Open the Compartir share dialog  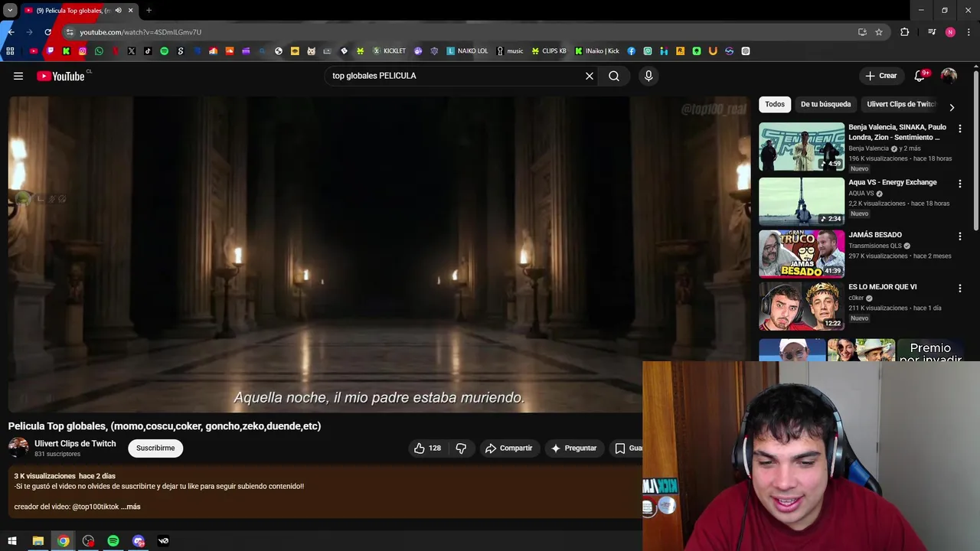pos(508,448)
